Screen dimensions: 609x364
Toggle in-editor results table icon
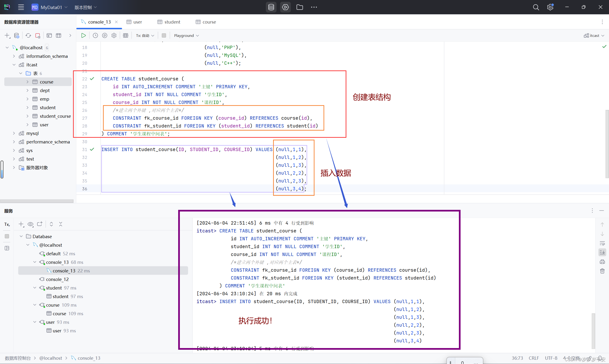click(126, 35)
